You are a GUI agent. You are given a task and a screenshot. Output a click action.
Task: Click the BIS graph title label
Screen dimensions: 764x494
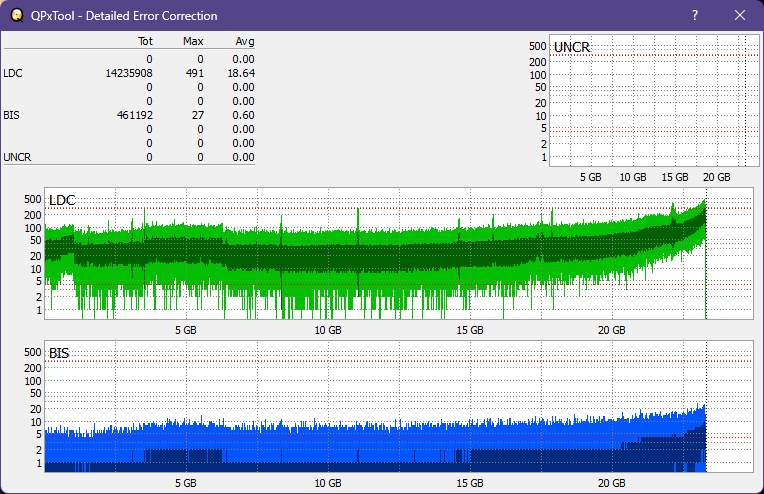(59, 353)
